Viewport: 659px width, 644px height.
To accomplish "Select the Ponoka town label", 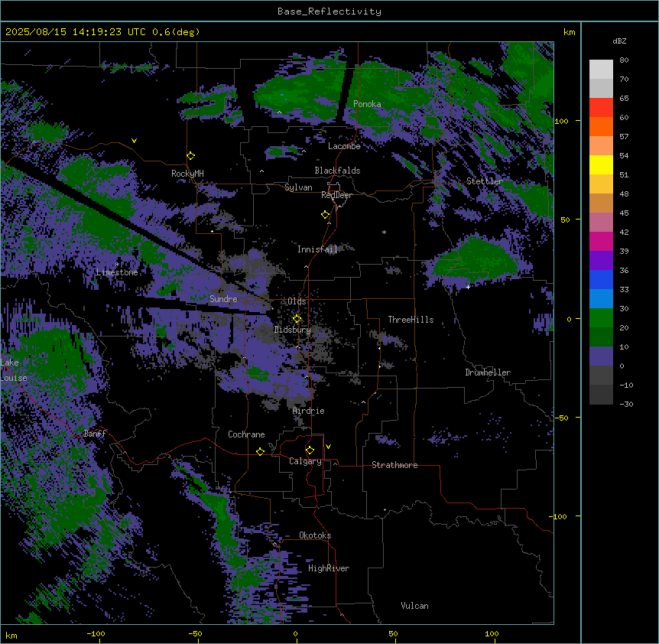I will [367, 104].
